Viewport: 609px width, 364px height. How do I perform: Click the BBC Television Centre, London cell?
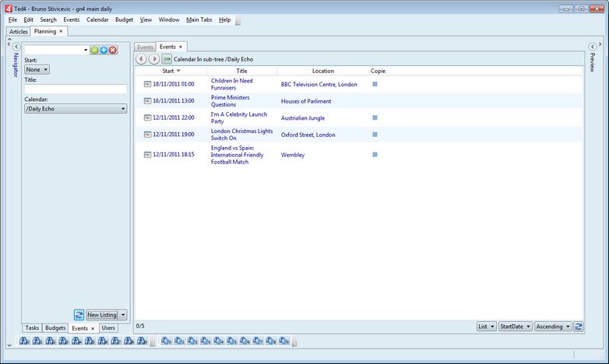click(319, 84)
